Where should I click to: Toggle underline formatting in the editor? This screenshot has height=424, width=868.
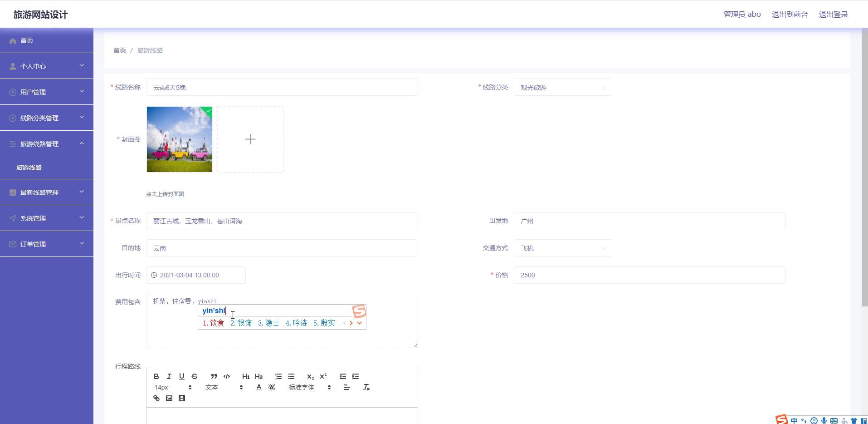click(x=182, y=376)
